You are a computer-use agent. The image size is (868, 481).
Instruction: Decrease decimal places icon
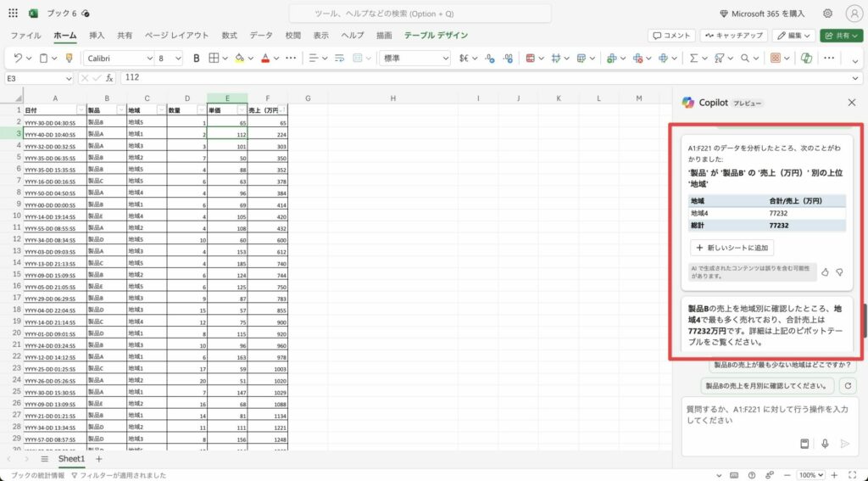point(489,59)
